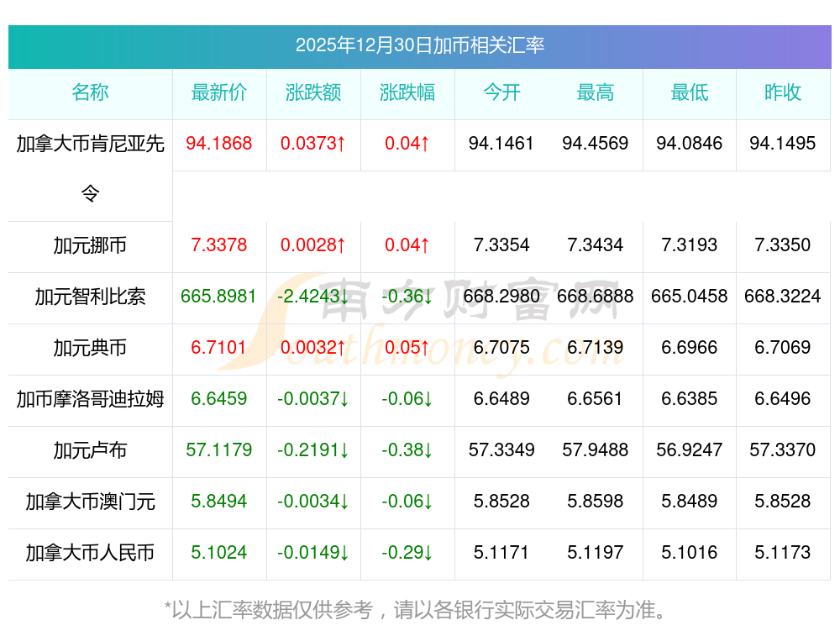This screenshot has height=636, width=840.
Task: Click the 昨收 column header
Action: (x=783, y=92)
